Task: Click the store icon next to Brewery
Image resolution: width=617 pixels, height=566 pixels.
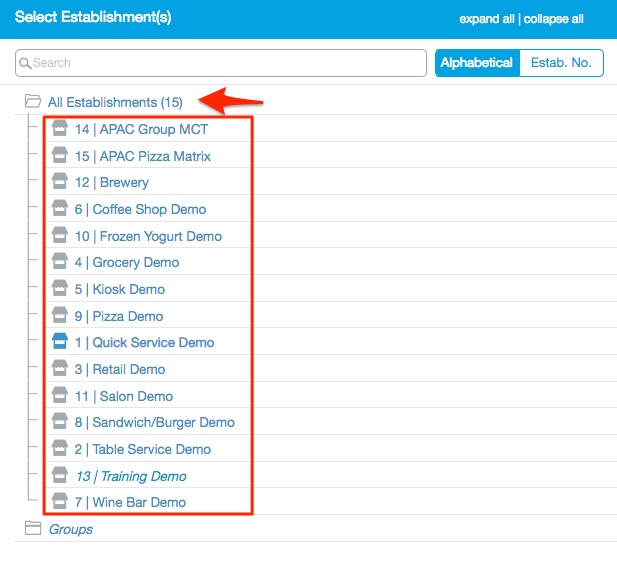Action: click(60, 182)
